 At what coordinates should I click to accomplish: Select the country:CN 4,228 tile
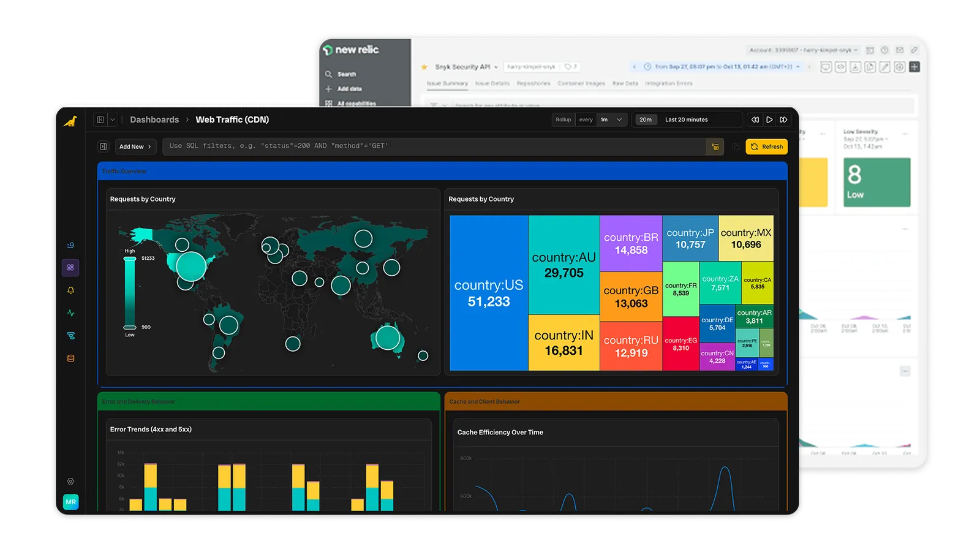pos(717,357)
